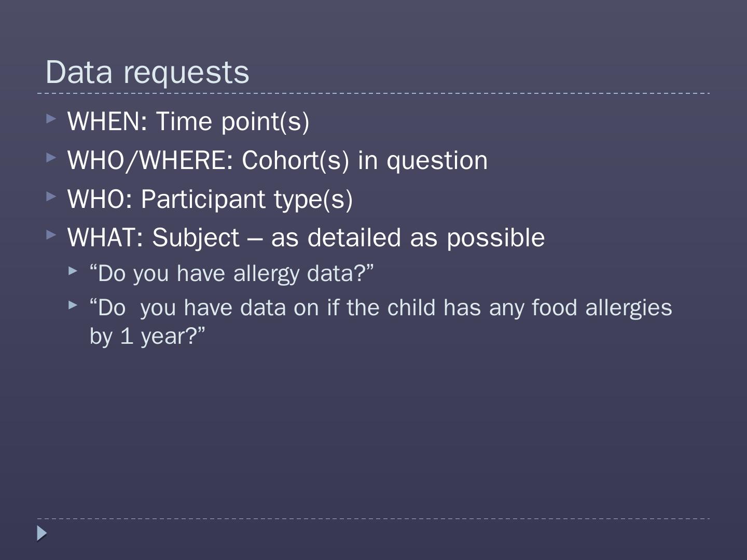747x560 pixels.
Task: Click the word "Subject" in WHAT bullet
Action: (x=196, y=237)
